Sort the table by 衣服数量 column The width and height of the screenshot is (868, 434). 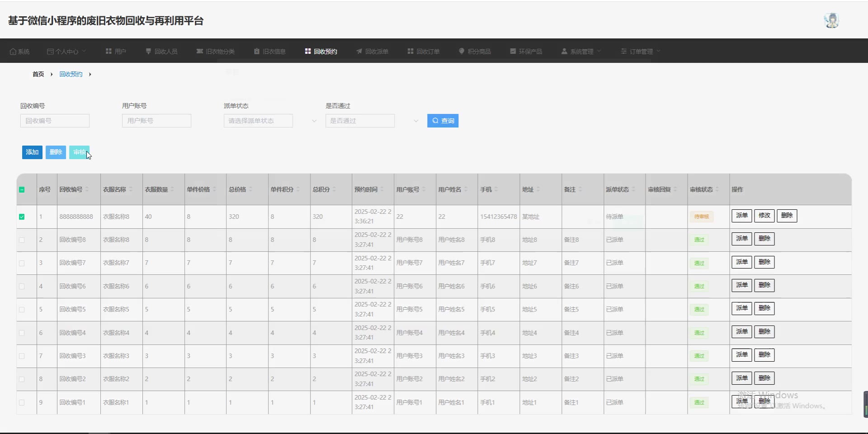pos(172,189)
